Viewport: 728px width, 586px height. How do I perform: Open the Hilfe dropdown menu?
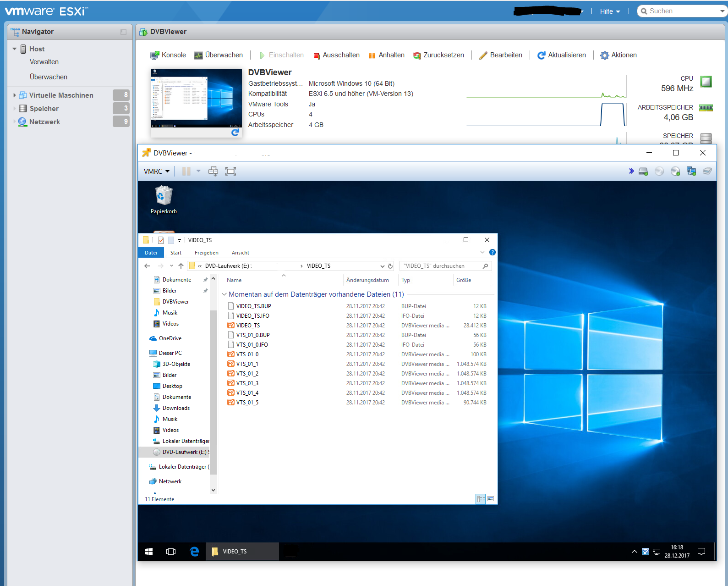pyautogui.click(x=610, y=11)
